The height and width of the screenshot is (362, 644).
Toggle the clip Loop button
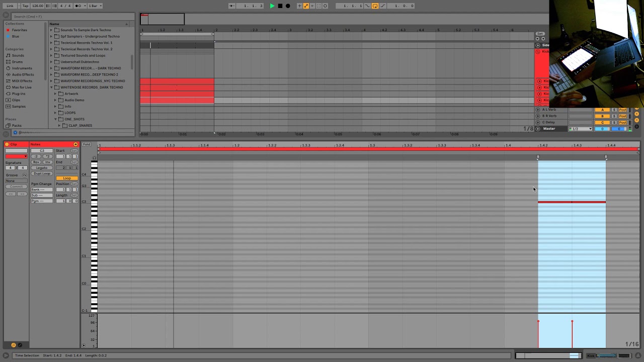[67, 178]
